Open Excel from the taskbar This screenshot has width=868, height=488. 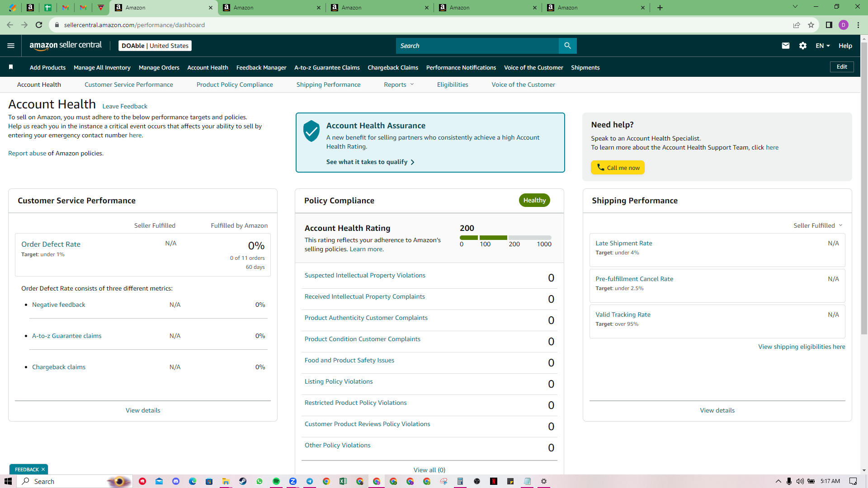click(343, 481)
